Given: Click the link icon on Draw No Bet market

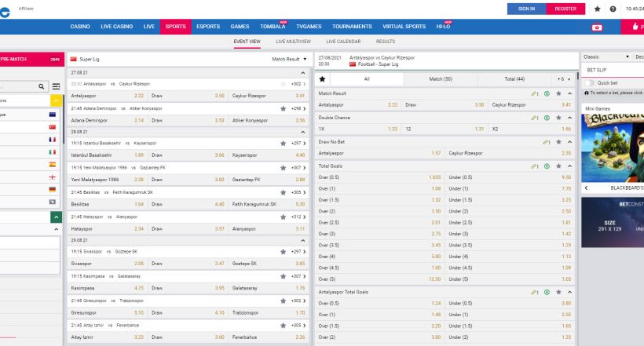Looking at the screenshot, I should 547,142.
